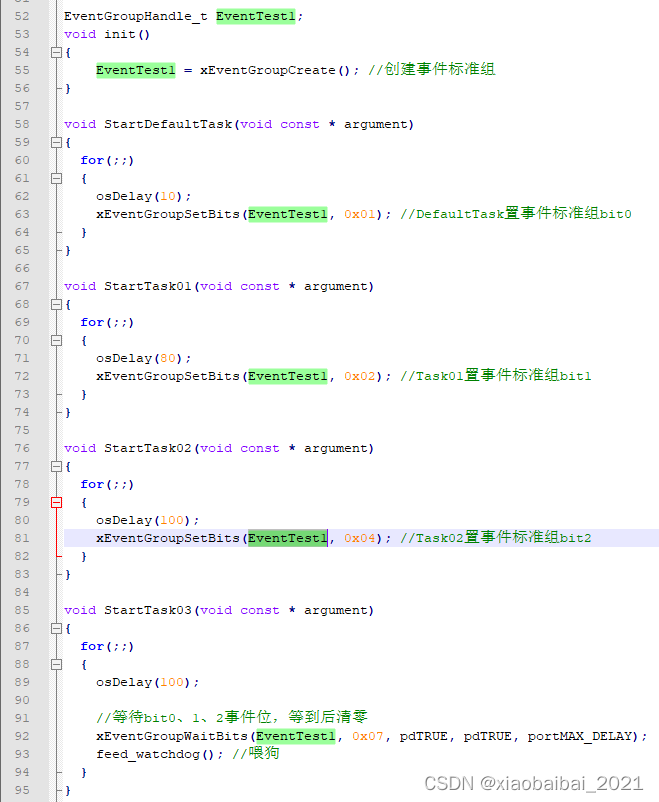Click the 0x01 value on line 63

click(x=360, y=214)
